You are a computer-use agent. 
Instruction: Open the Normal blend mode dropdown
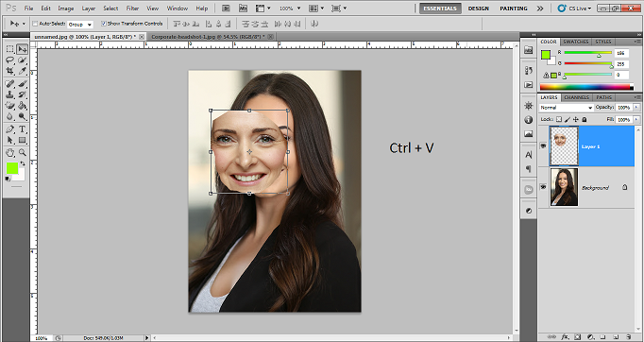click(x=566, y=108)
